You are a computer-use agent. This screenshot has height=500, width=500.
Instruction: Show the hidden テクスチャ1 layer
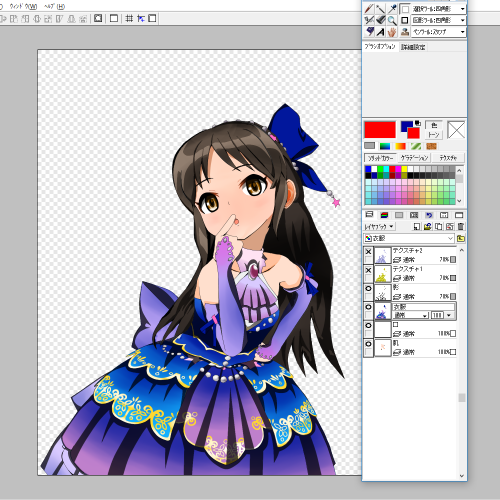[x=368, y=270]
